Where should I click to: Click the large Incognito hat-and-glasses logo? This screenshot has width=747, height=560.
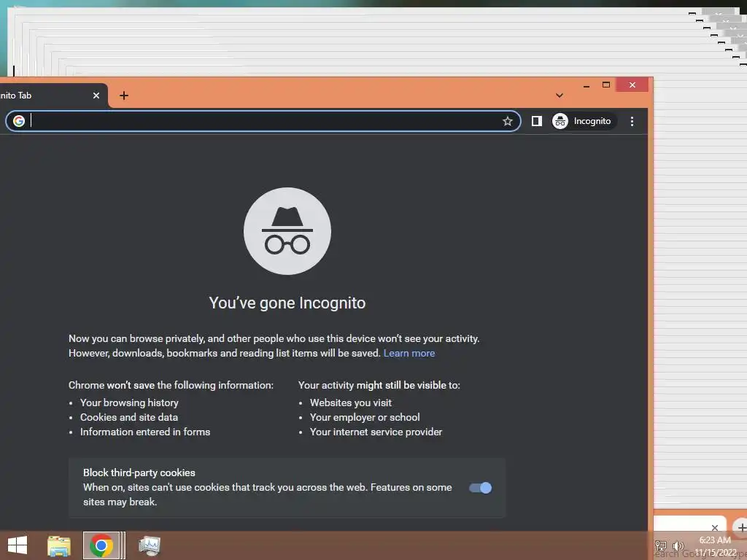(287, 231)
